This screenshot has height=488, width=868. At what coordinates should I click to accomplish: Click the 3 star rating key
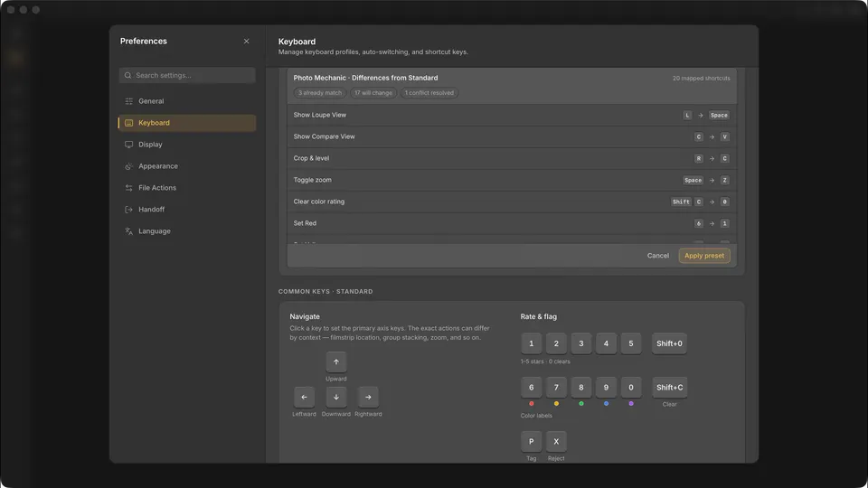tap(581, 343)
